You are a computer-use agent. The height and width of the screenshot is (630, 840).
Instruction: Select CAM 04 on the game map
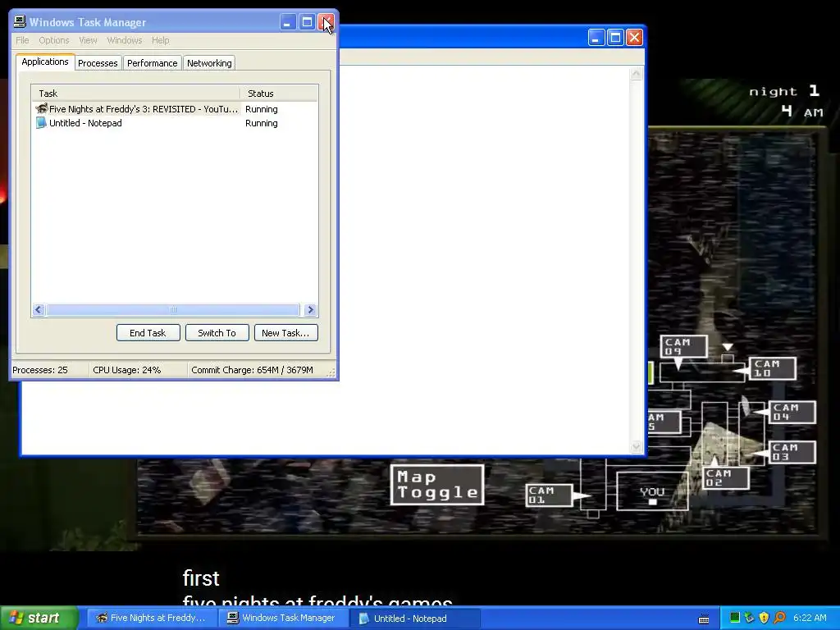pos(792,412)
